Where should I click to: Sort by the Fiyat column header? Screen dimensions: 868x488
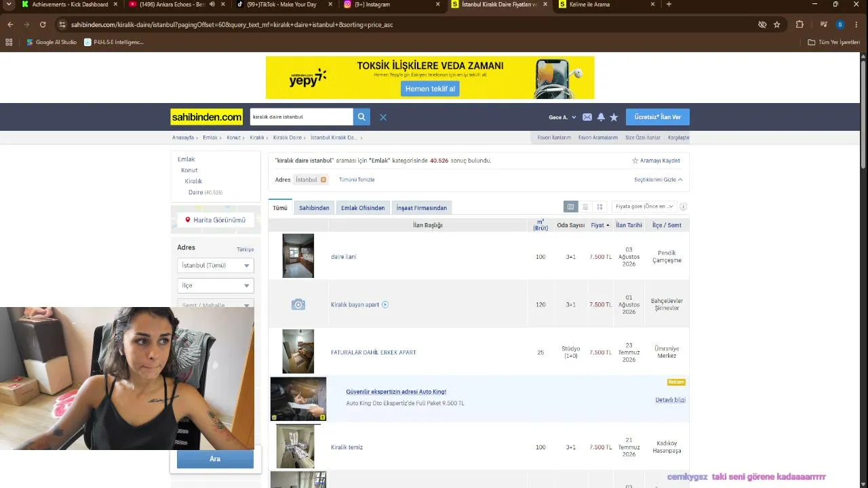point(599,225)
